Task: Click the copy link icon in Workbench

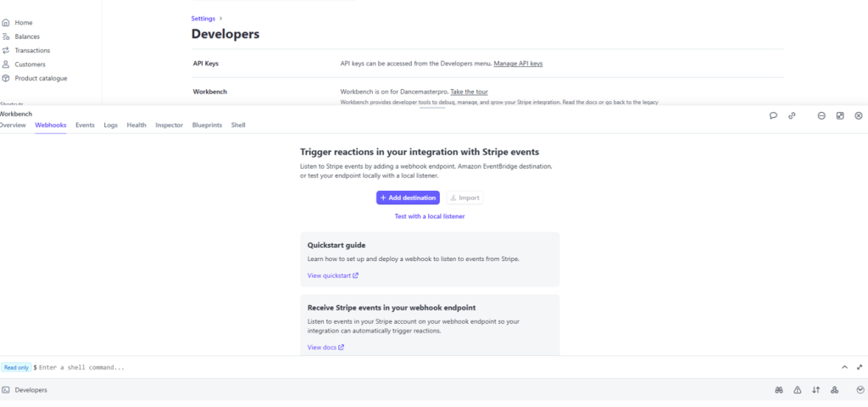Action: pos(792,115)
